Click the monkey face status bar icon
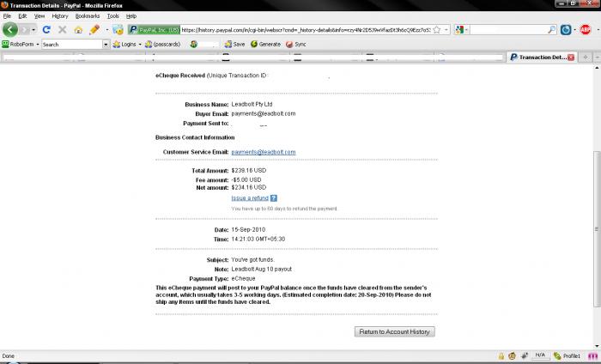The height and width of the screenshot is (364, 601). pyautogui.click(x=512, y=356)
